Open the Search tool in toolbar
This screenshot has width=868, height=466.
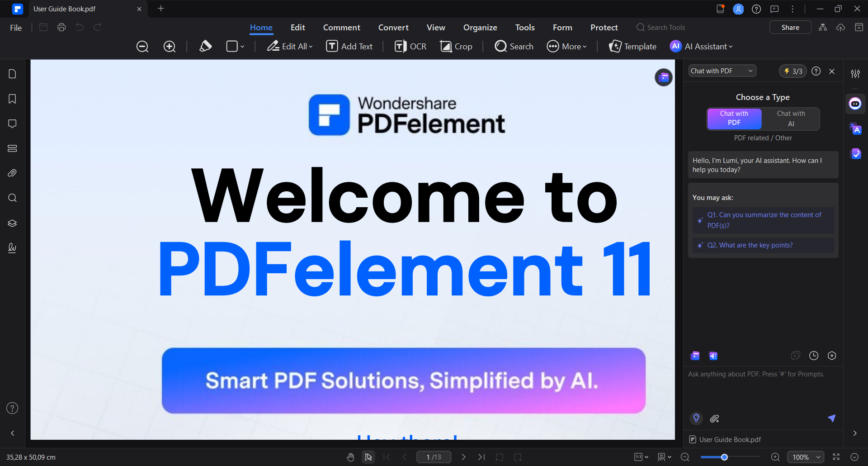pyautogui.click(x=514, y=46)
